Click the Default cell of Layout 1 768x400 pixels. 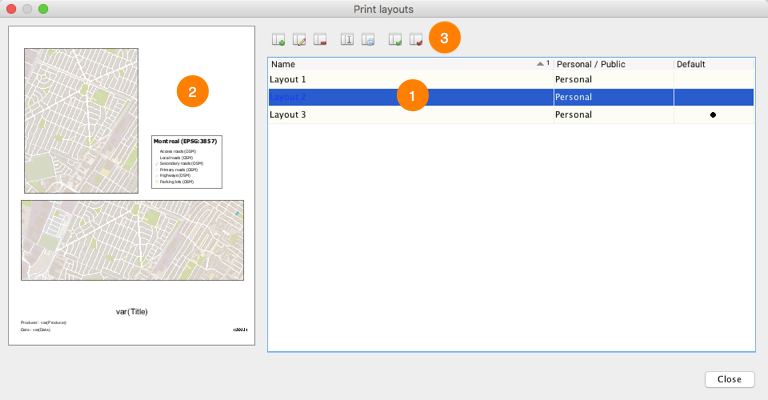(713, 79)
